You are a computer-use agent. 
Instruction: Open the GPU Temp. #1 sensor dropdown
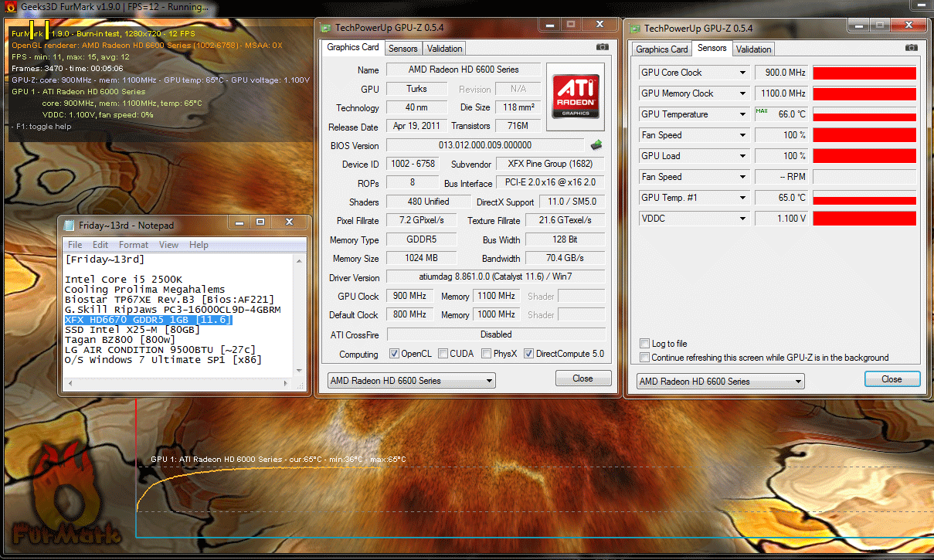[x=742, y=198]
